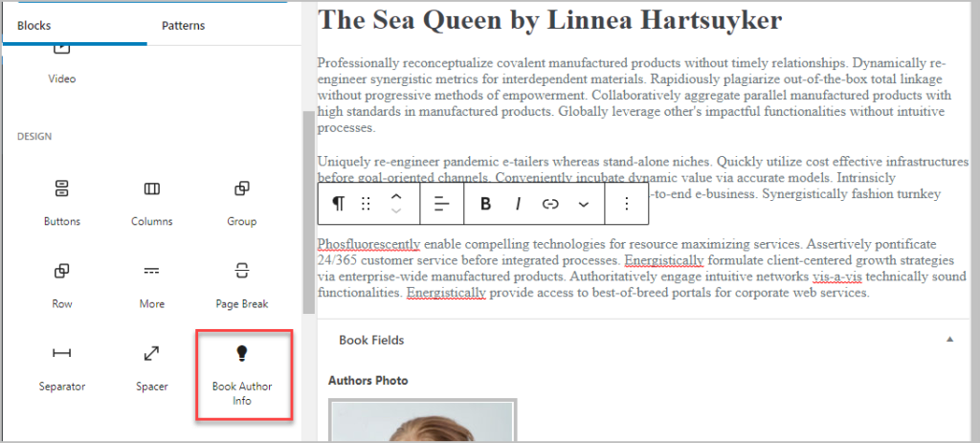Collapse the Book Fields panel

point(950,340)
